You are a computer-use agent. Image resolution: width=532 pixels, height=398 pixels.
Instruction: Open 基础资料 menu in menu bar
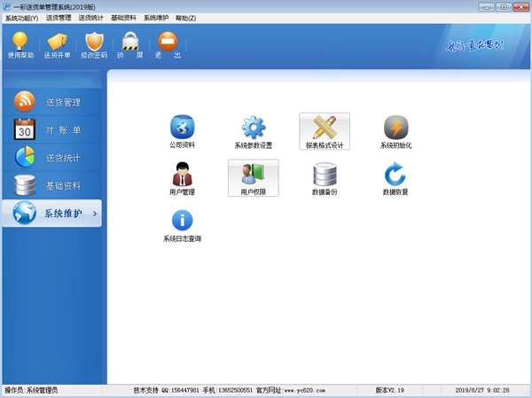tap(123, 18)
